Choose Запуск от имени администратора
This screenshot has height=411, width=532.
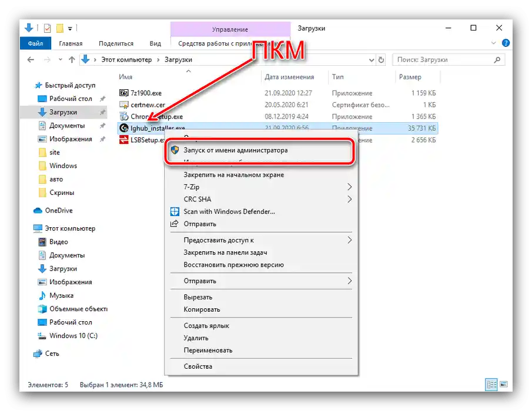tap(260, 150)
